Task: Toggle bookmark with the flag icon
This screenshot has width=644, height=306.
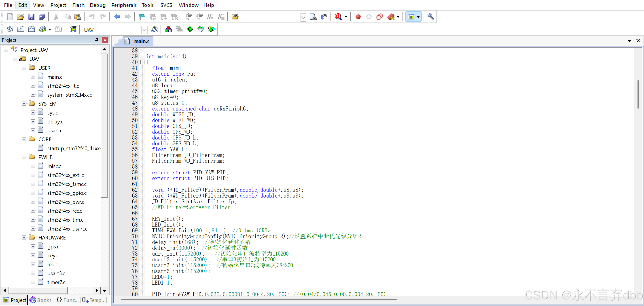Action: 142,17
